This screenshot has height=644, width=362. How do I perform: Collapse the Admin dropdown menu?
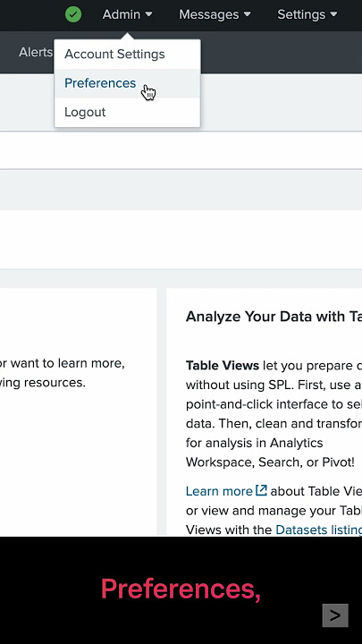tap(127, 14)
